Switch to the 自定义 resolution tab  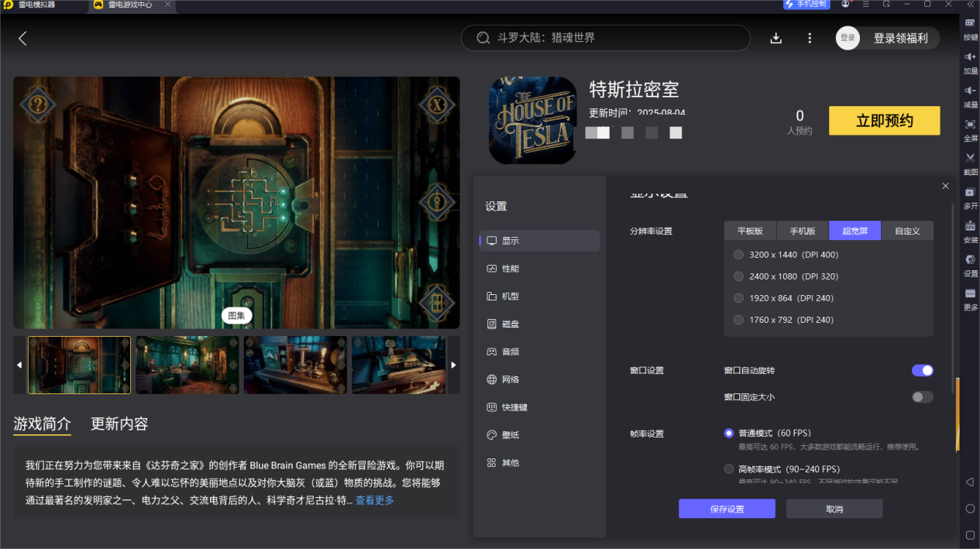tap(907, 231)
